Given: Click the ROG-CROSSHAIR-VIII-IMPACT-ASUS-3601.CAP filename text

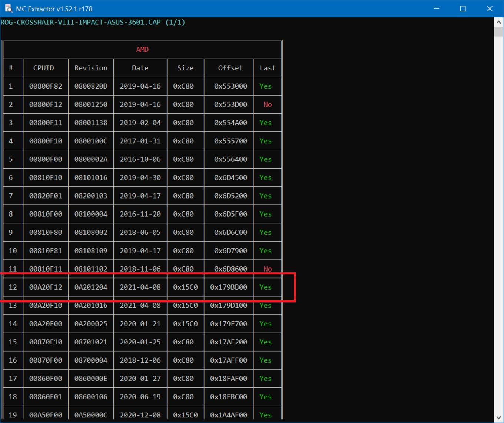Looking at the screenshot, I should click(81, 22).
